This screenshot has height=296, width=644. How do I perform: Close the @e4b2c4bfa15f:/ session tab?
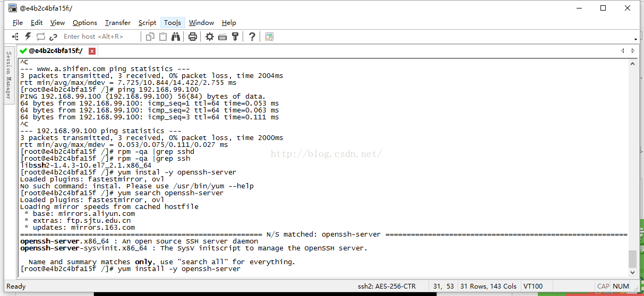coord(92,51)
